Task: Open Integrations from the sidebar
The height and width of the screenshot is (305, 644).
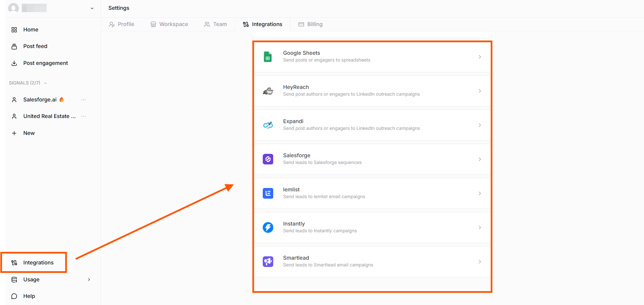Action: coord(38,263)
